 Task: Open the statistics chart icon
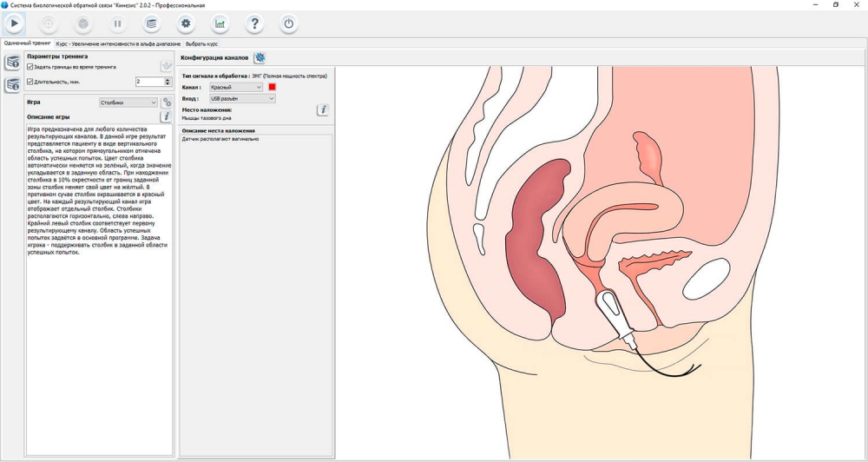[x=220, y=23]
